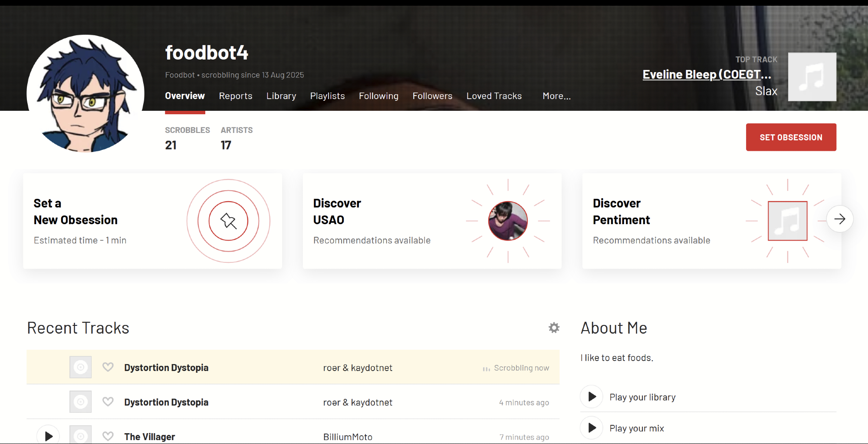Open Recent Tracks settings gear

554,328
